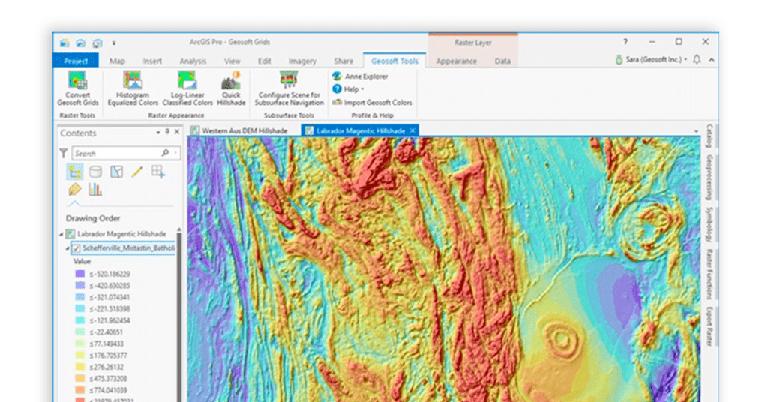Select List By Snapping icon
The image size is (768, 402).
(158, 172)
